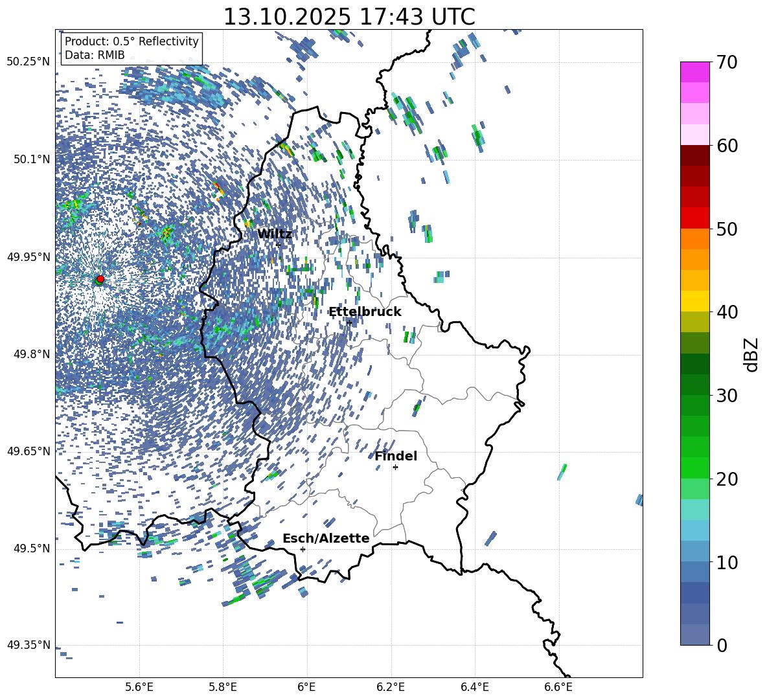Click the 49.8°N latitude tick label
The width and height of the screenshot is (767, 700).
(32, 354)
